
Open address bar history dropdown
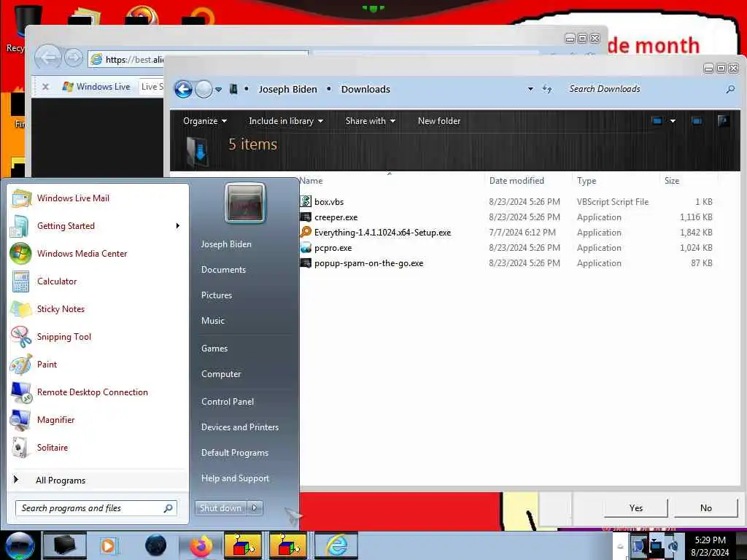(x=530, y=89)
